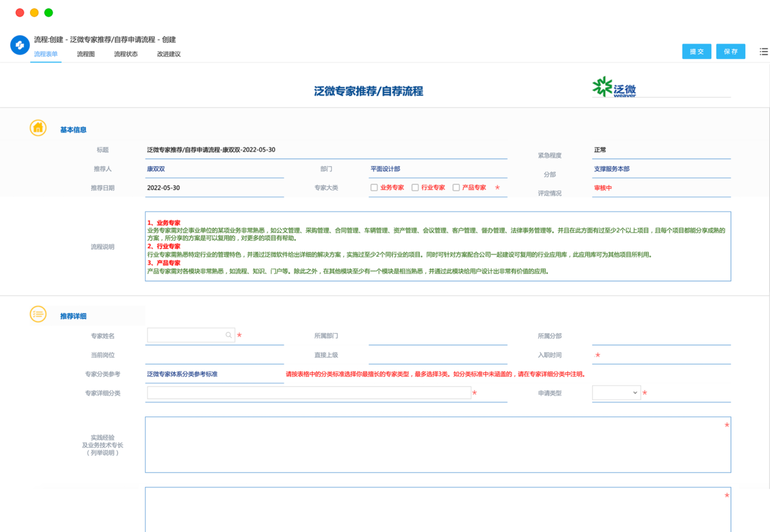Switch to the 流程图 tab
The width and height of the screenshot is (770, 532).
(86, 54)
